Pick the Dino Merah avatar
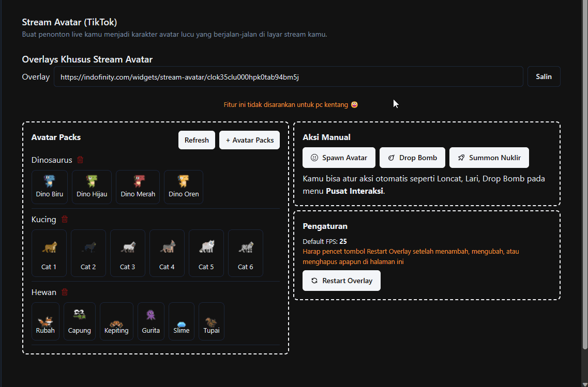This screenshot has height=387, width=588. tap(138, 187)
